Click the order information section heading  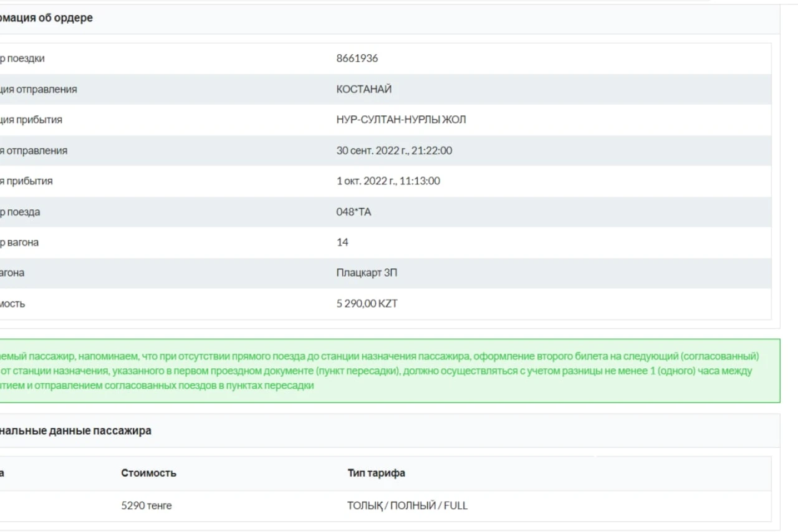pyautogui.click(x=46, y=18)
